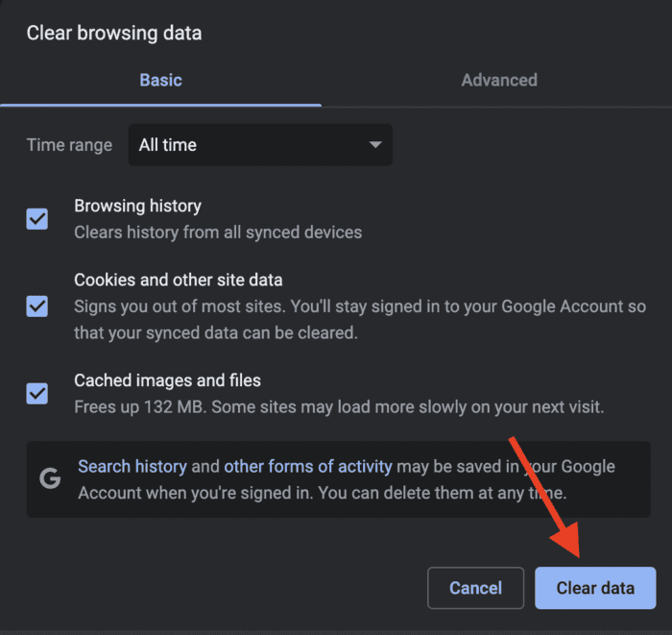The height and width of the screenshot is (635, 672).
Task: Switch to the Advanced tab
Action: point(499,80)
